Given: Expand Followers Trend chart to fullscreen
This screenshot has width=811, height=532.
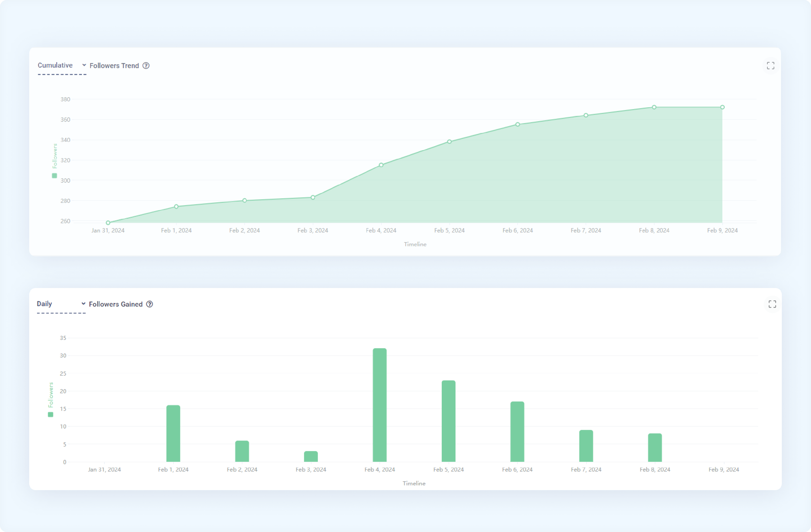Looking at the screenshot, I should 771,66.
